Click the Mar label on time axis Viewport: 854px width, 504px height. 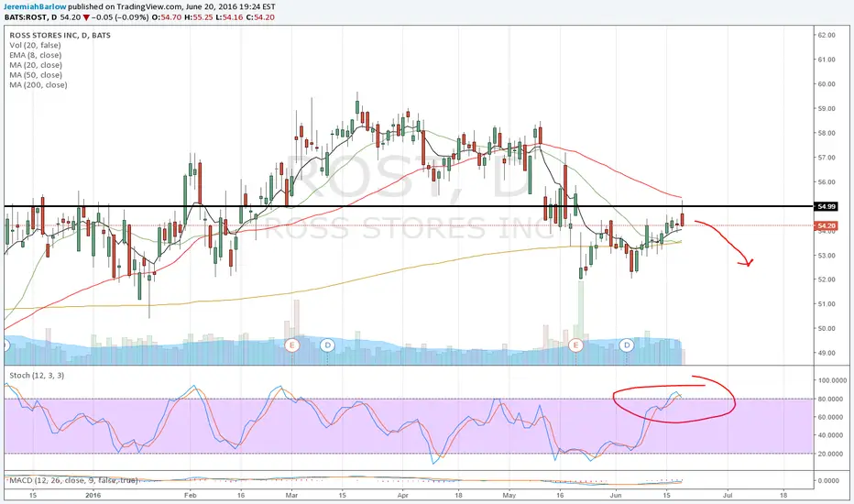point(291,495)
